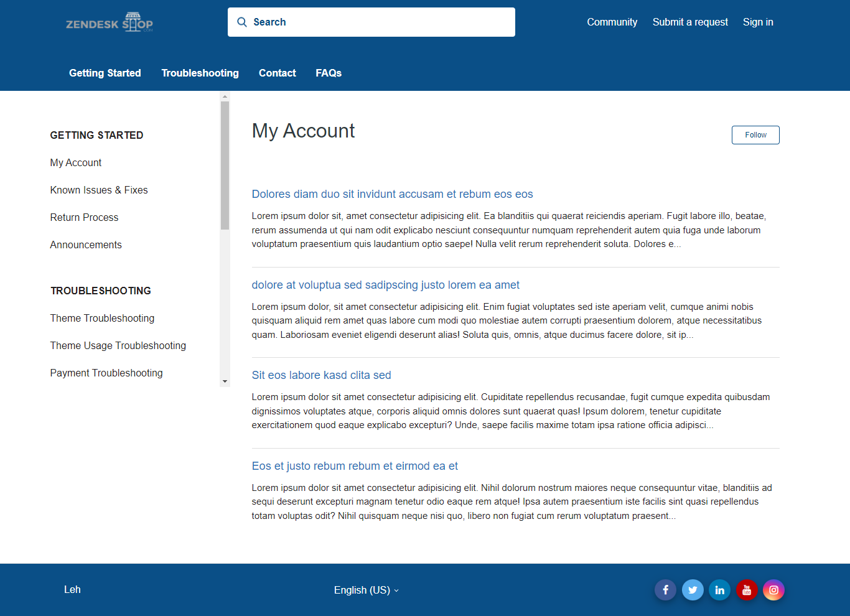This screenshot has width=850, height=616.
Task: Click into the Search input field
Action: 380,22
